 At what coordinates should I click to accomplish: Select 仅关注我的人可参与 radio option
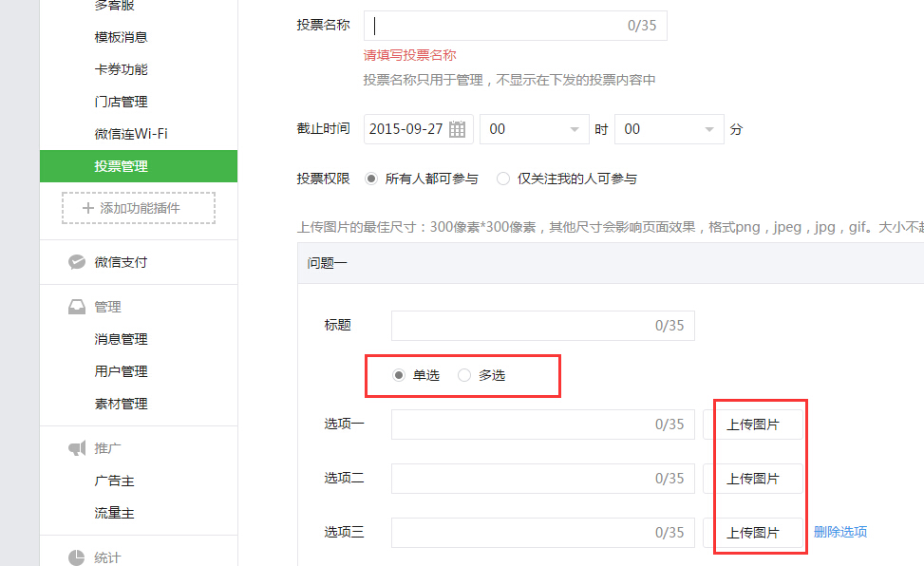[x=502, y=179]
